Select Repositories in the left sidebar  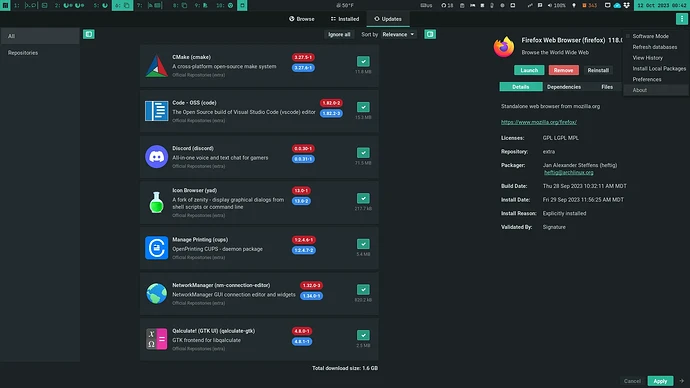tap(40, 53)
